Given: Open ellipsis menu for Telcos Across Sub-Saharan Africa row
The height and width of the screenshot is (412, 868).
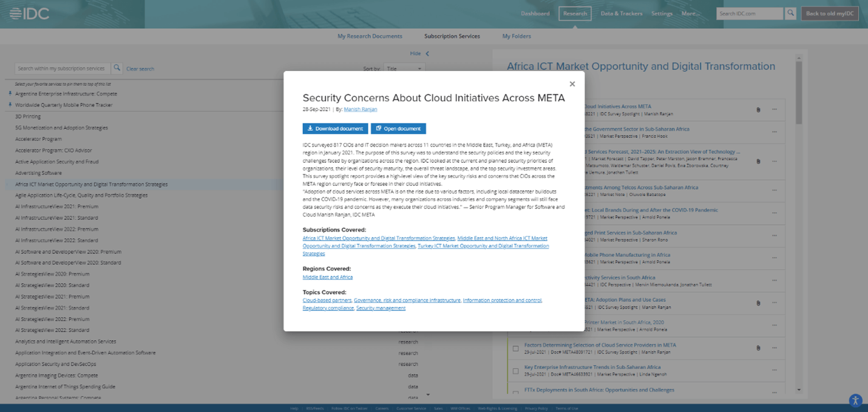Looking at the screenshot, I should pos(775,190).
